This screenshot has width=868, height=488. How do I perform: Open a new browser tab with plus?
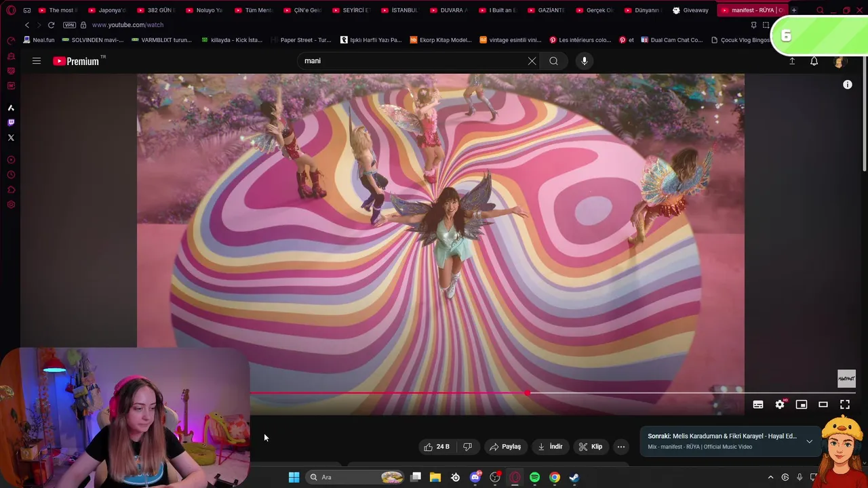coord(794,10)
